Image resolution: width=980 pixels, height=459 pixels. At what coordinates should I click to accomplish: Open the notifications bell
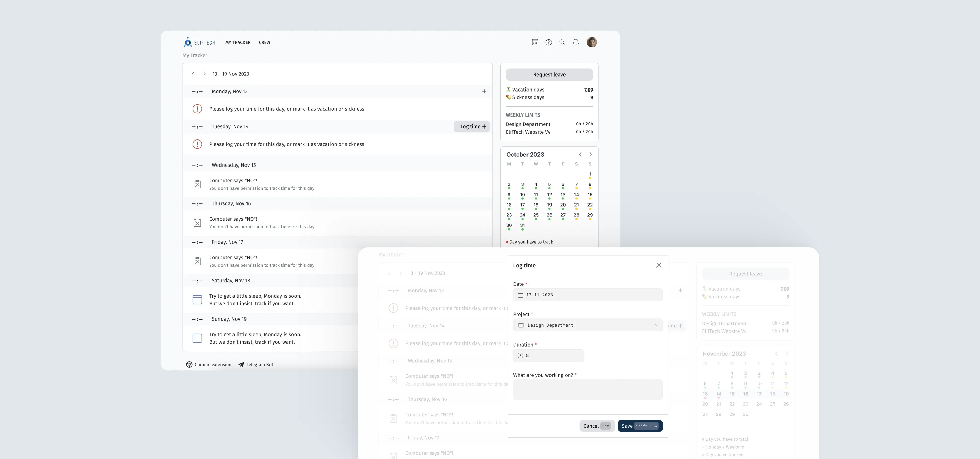point(576,42)
